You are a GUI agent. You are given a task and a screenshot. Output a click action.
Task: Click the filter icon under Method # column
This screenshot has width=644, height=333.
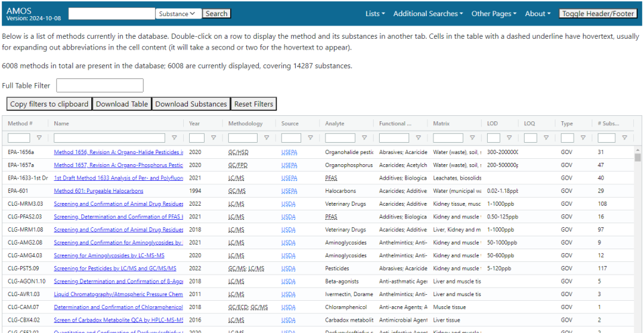[x=39, y=138]
